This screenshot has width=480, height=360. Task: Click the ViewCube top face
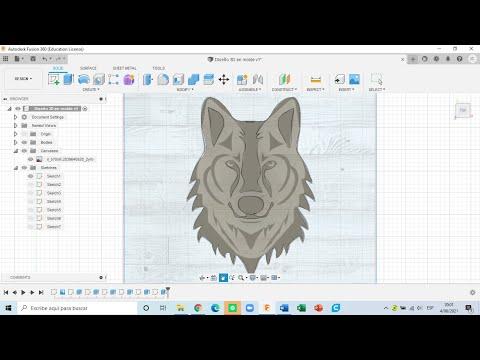point(463,110)
